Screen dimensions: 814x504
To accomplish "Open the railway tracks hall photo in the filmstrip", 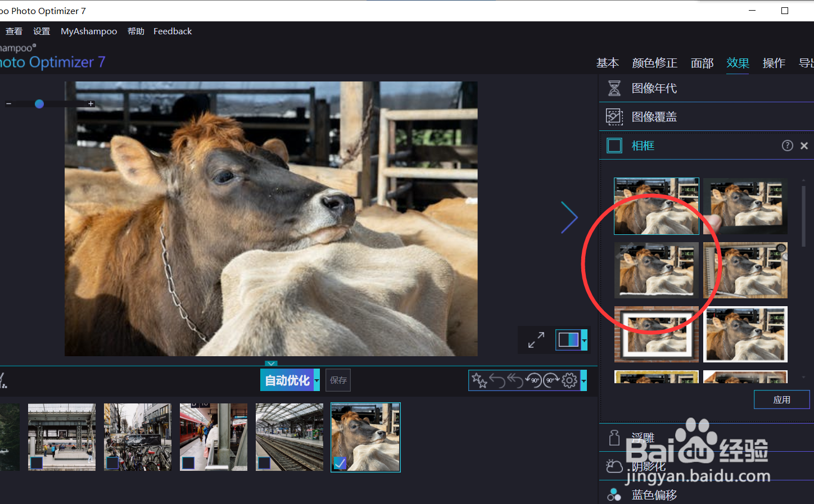I will pos(290,437).
